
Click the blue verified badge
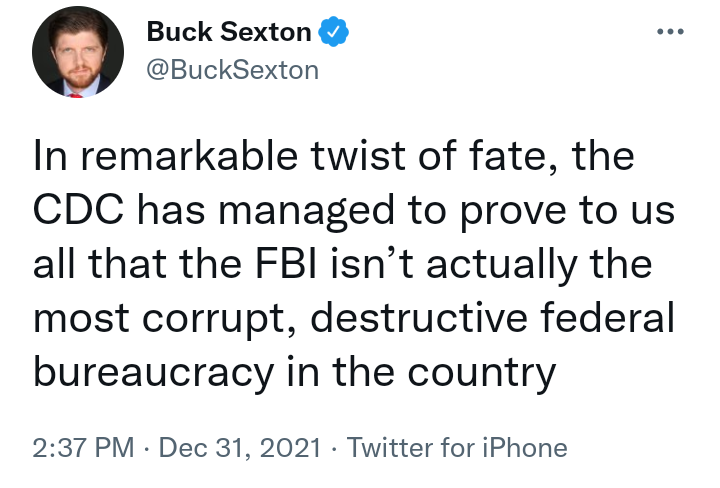coord(334,31)
